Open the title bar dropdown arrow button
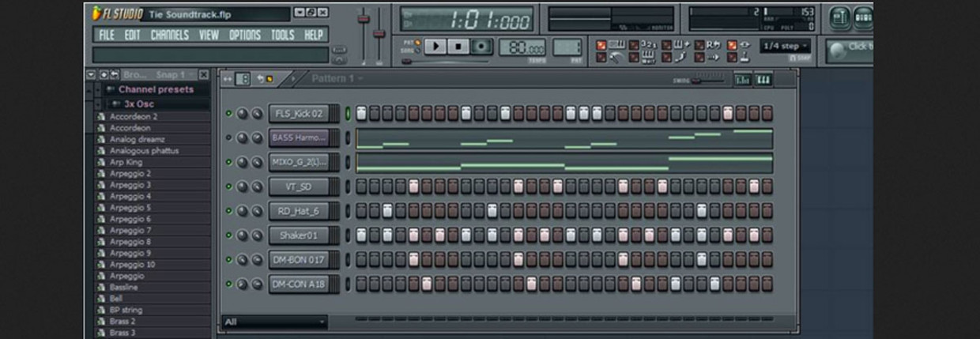Viewport: 980px width, 339px height. point(299,13)
